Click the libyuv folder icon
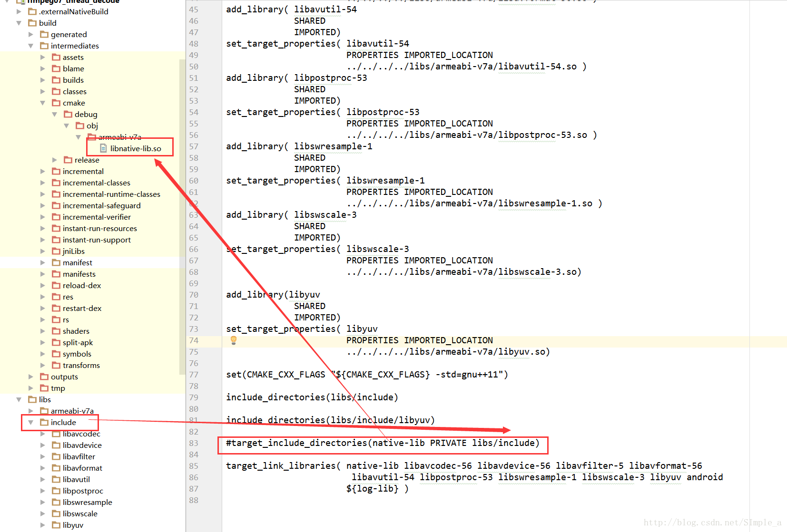The image size is (787, 532). pyautogui.click(x=56, y=525)
